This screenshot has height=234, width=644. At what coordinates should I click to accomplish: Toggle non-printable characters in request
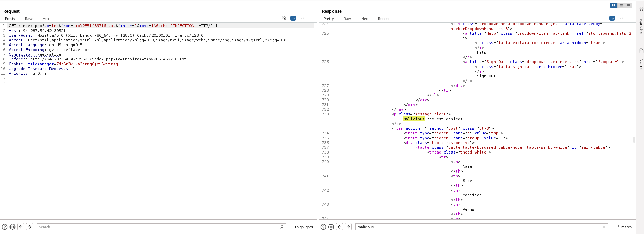[302, 18]
